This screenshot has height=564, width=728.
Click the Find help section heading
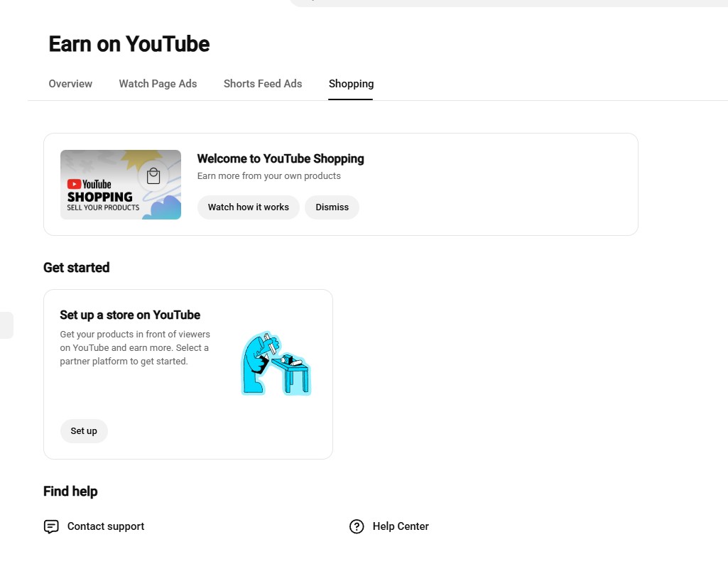coord(70,491)
